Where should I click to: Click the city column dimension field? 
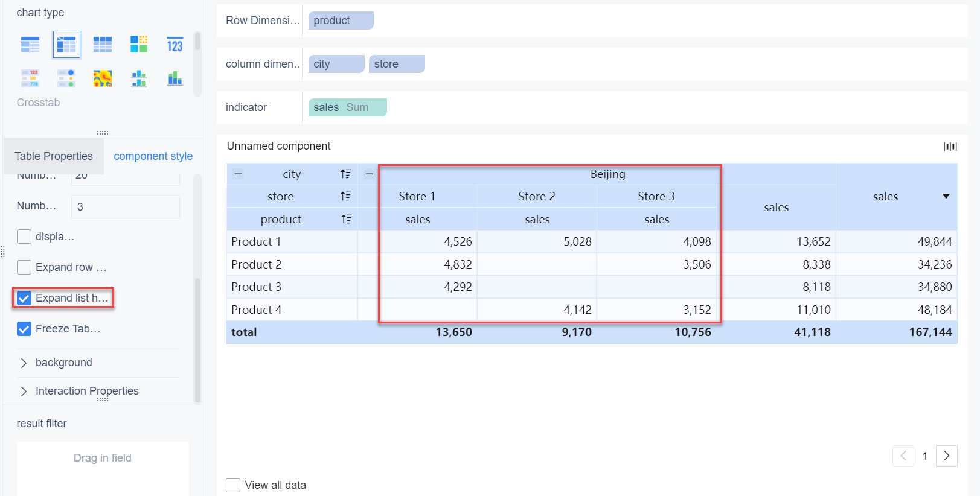coord(336,64)
